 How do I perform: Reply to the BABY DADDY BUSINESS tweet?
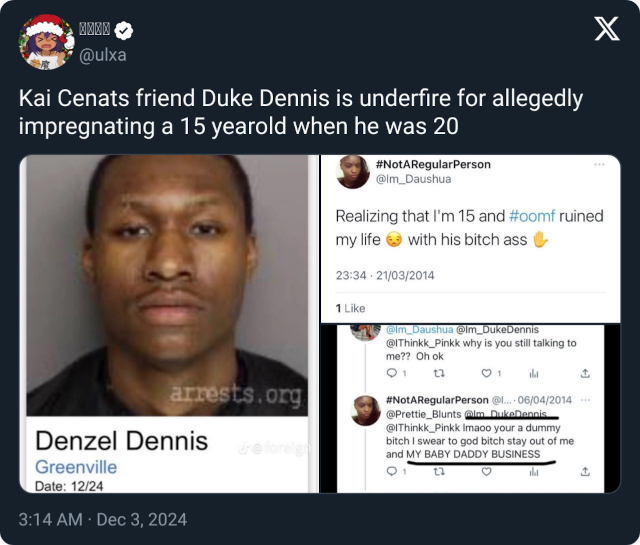pyautogui.click(x=392, y=472)
